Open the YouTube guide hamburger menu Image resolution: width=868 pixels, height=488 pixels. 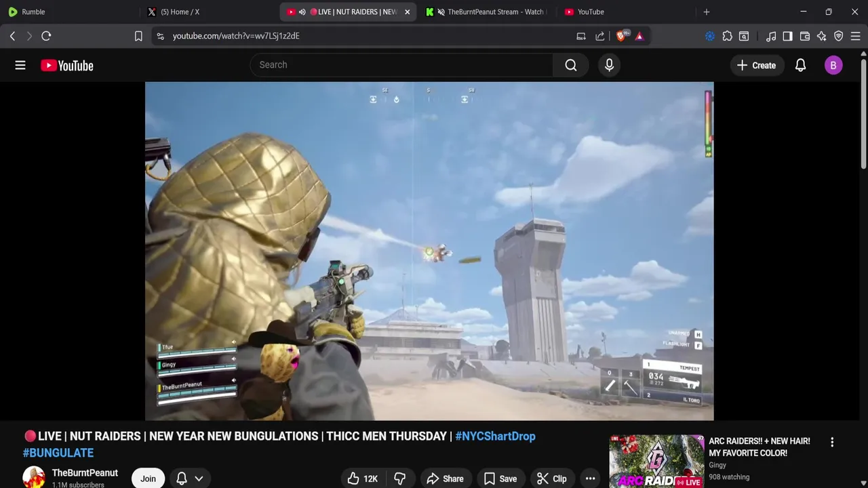(x=20, y=65)
